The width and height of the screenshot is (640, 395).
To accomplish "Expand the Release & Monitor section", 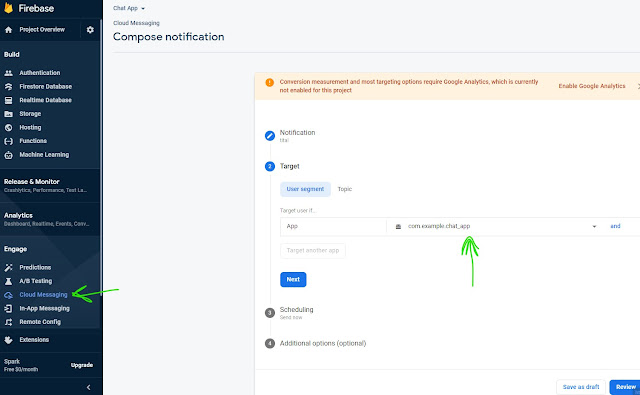I will tap(50, 185).
